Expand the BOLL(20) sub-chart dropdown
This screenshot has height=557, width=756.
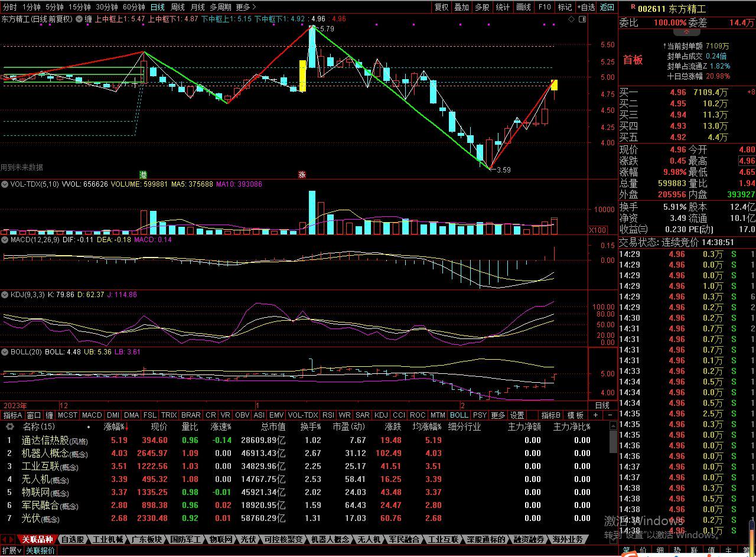point(5,351)
